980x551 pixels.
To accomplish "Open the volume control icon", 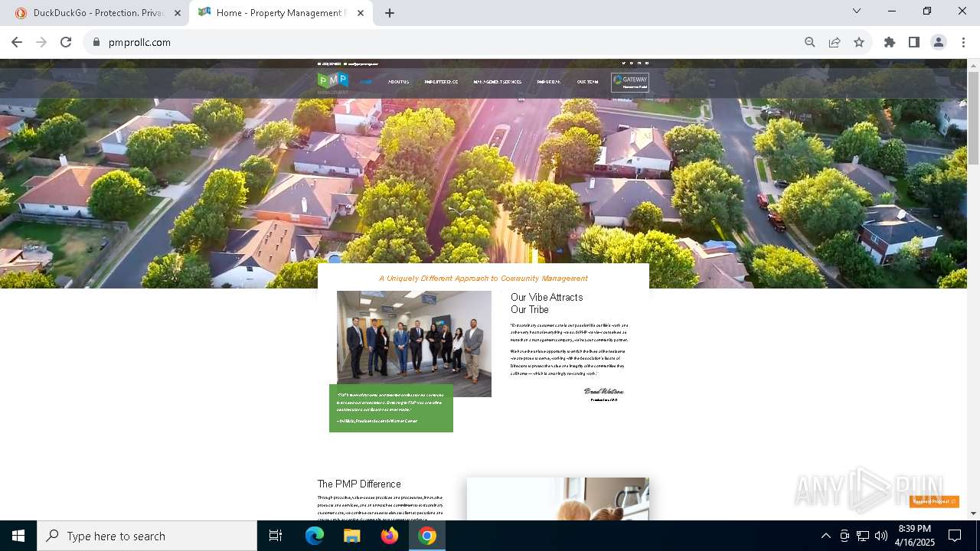I will coord(881,536).
